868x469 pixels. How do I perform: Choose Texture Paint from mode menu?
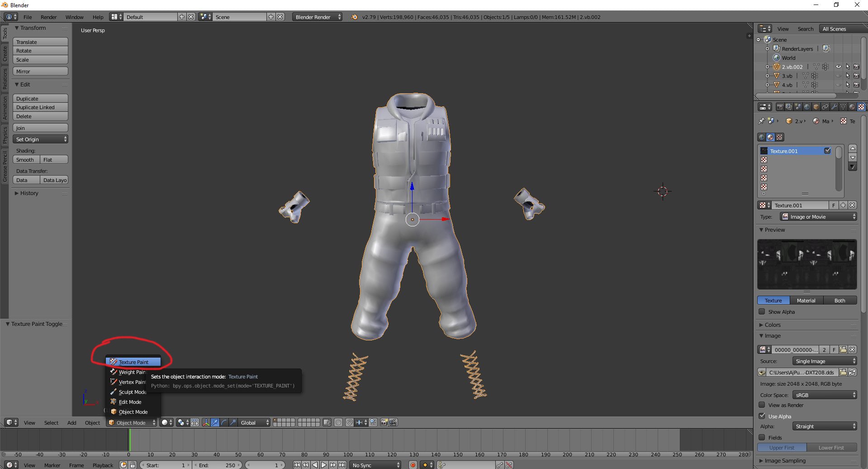pyautogui.click(x=133, y=362)
